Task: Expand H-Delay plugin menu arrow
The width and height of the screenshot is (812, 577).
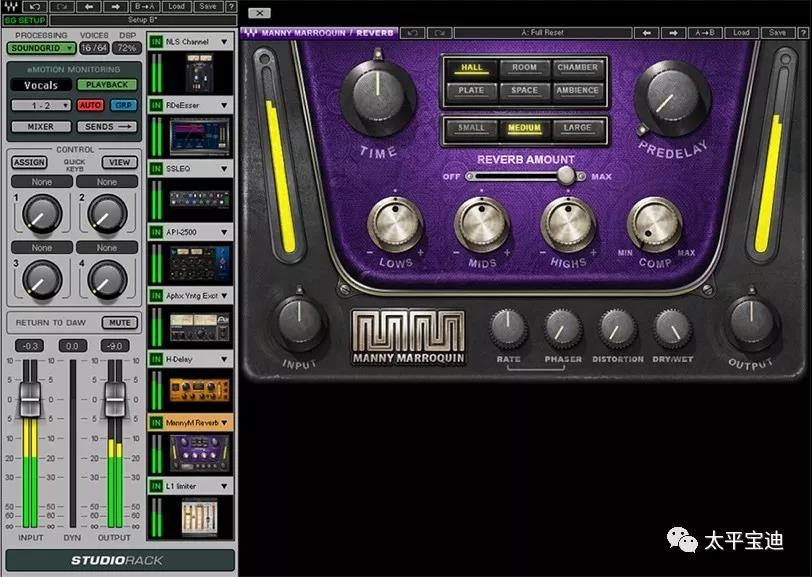Action: (x=224, y=359)
